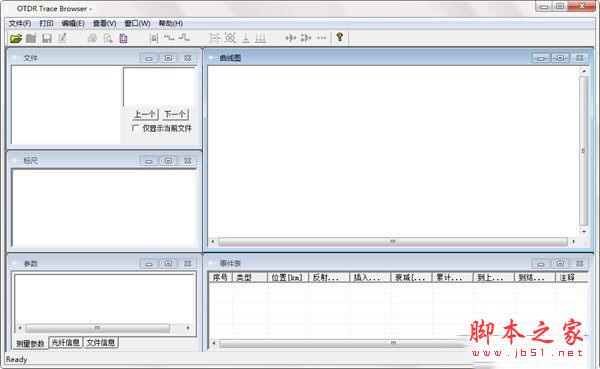Image resolution: width=600 pixels, height=369 pixels.
Task: Click the 曲线图 scroll-up arrow
Action: coord(584,71)
